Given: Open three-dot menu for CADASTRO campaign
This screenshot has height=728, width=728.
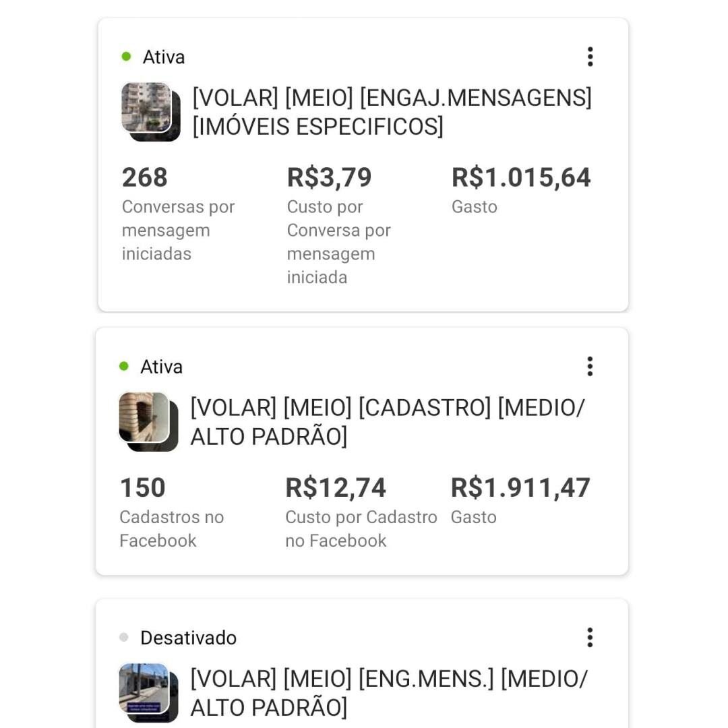Looking at the screenshot, I should coord(590,367).
